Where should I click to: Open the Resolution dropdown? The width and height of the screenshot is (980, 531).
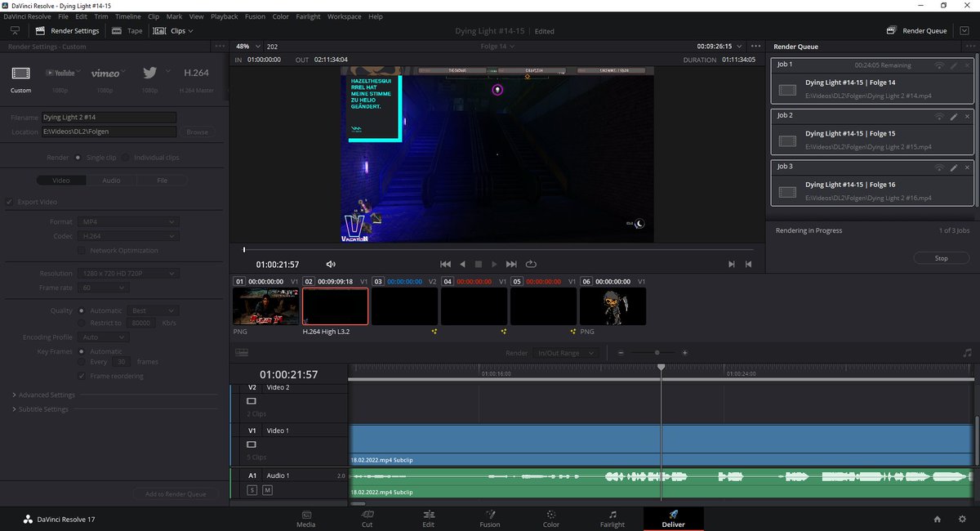tap(128, 274)
